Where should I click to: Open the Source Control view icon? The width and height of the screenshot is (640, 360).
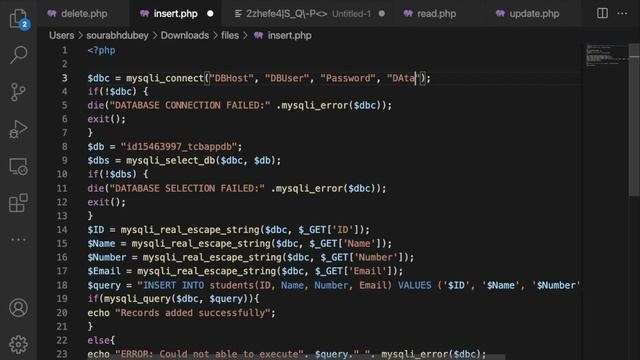click(x=18, y=92)
